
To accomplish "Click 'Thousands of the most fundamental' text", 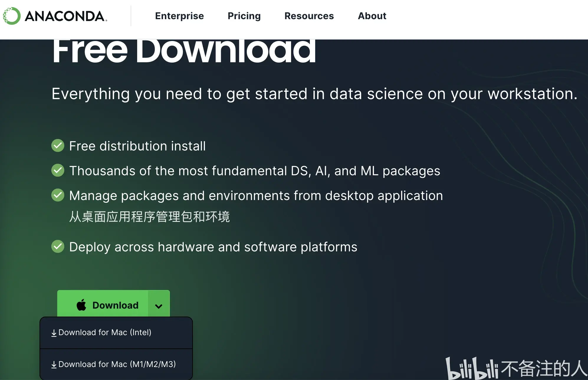I will pyautogui.click(x=255, y=171).
